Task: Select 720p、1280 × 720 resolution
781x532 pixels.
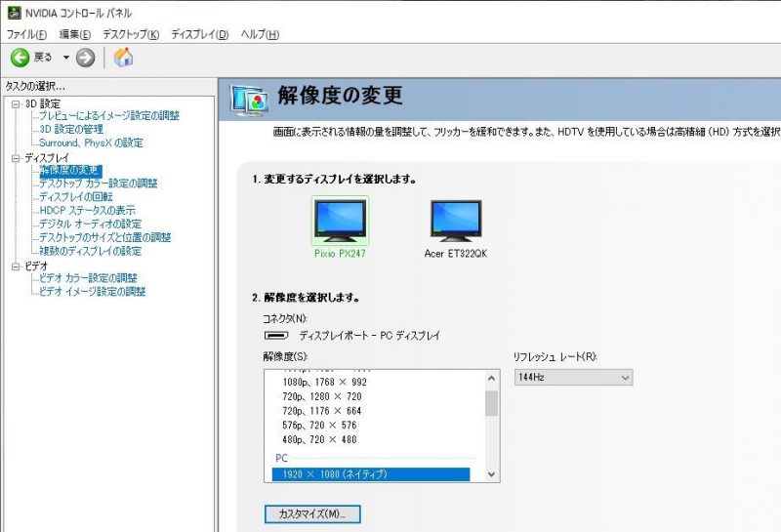Action: click(322, 396)
